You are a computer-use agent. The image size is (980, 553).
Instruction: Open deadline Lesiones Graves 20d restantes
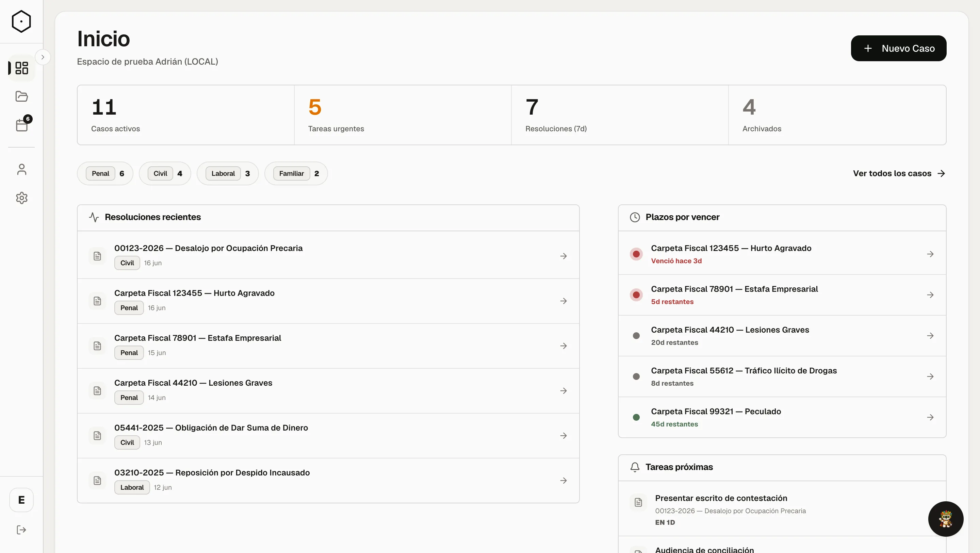click(x=782, y=335)
